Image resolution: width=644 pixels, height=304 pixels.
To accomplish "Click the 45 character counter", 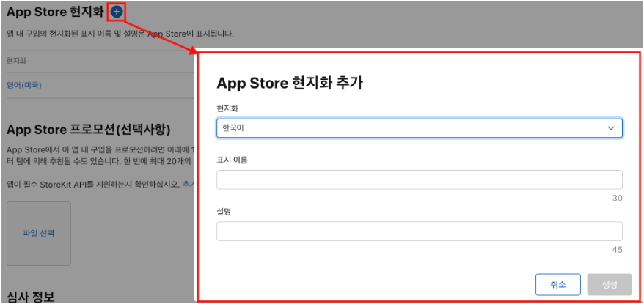I will pyautogui.click(x=618, y=250).
